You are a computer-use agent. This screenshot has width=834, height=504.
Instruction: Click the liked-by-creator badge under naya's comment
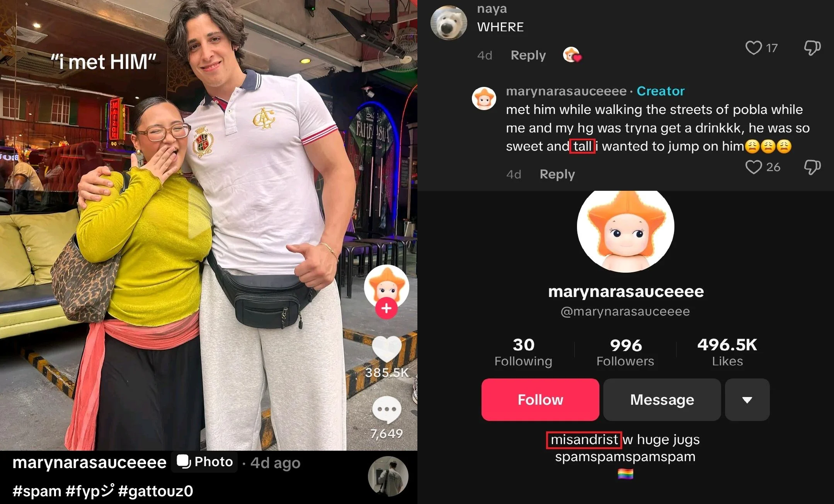tap(572, 55)
